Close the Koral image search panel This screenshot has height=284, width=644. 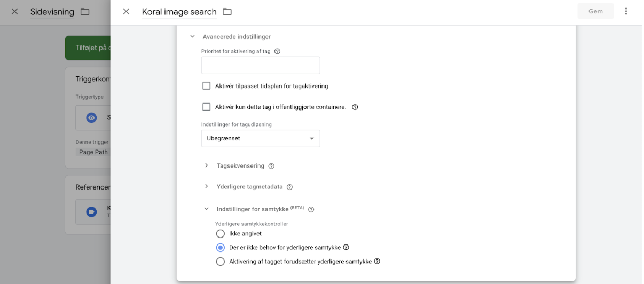[x=126, y=12]
